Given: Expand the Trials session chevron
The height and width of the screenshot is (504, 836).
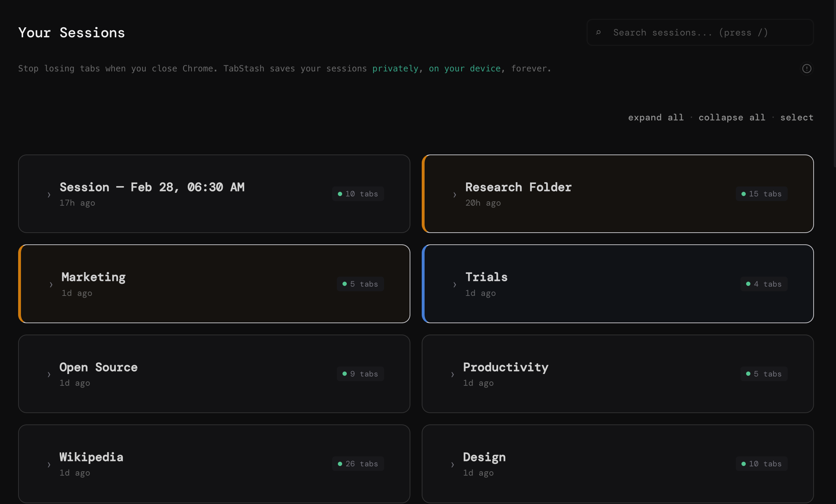Looking at the screenshot, I should click(x=454, y=284).
